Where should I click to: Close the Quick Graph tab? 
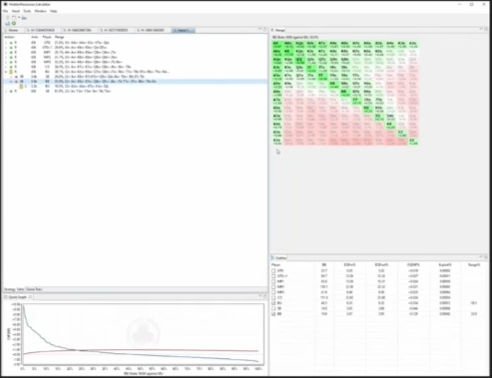pos(30,297)
